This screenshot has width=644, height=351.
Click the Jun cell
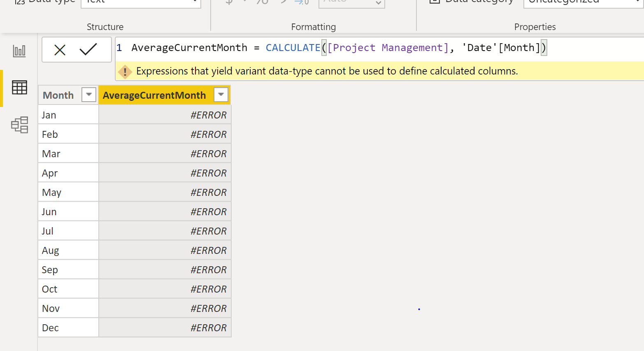click(x=68, y=212)
